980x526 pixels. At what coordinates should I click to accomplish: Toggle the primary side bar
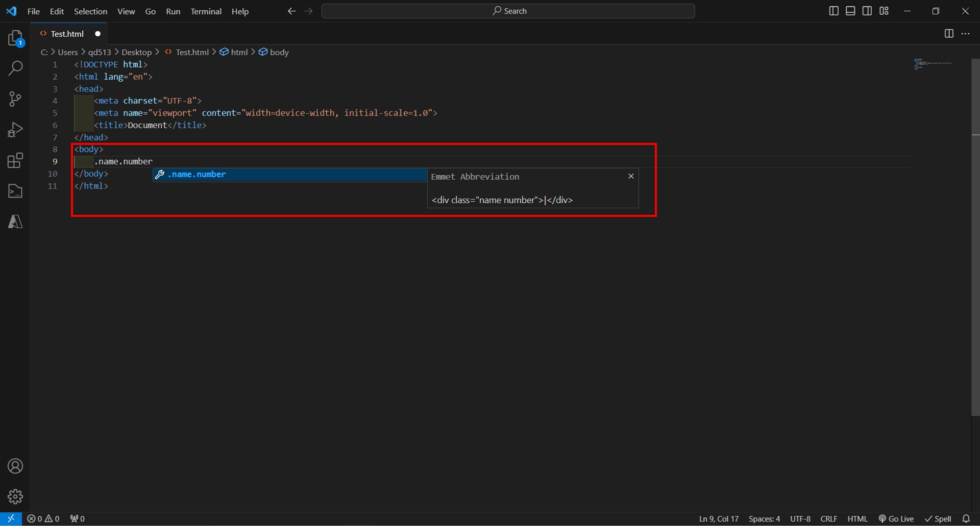833,11
